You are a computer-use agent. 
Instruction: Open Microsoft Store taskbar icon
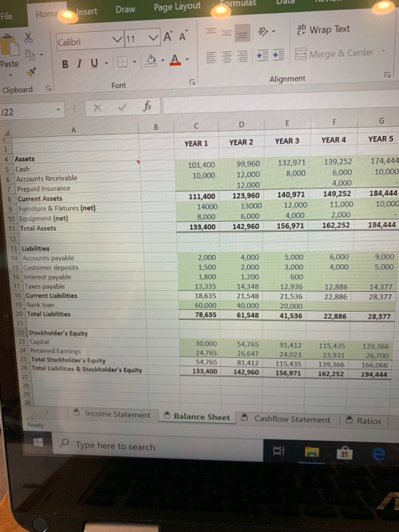(344, 453)
